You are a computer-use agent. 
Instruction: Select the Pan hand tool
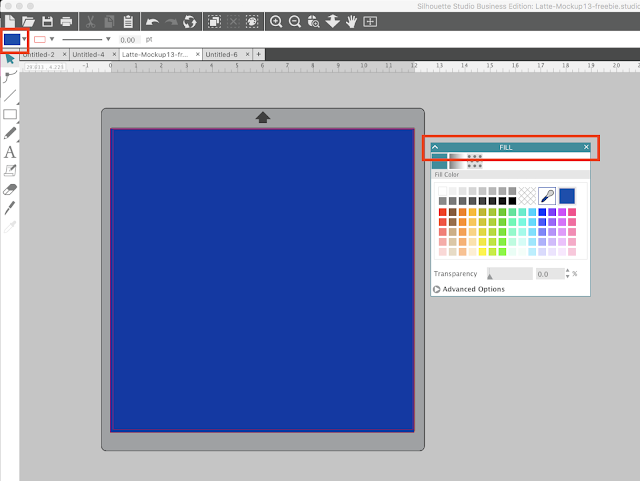[x=351, y=21]
